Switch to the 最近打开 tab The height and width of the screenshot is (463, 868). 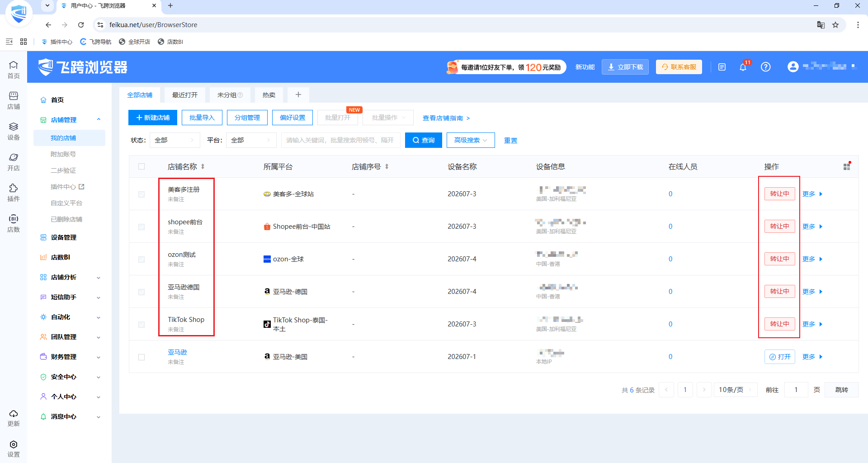(185, 95)
